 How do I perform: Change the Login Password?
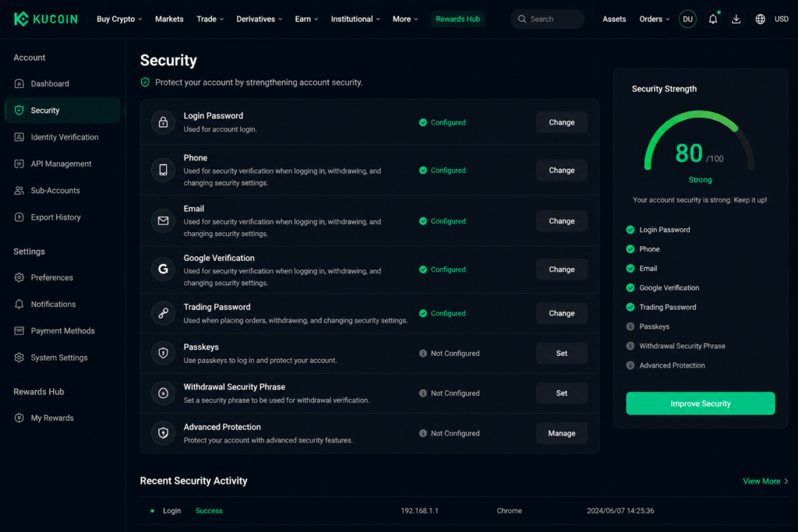pyautogui.click(x=561, y=122)
